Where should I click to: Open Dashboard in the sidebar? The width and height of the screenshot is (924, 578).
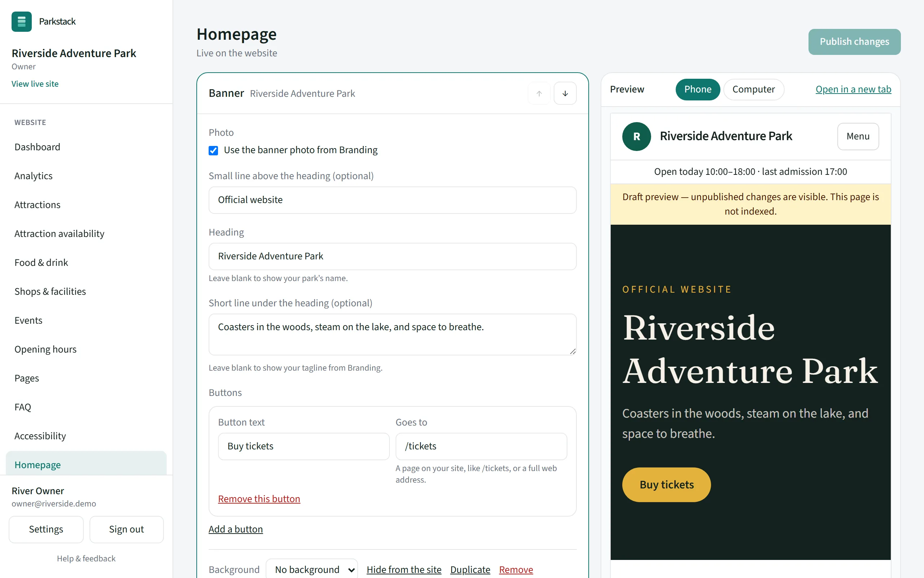[86, 147]
